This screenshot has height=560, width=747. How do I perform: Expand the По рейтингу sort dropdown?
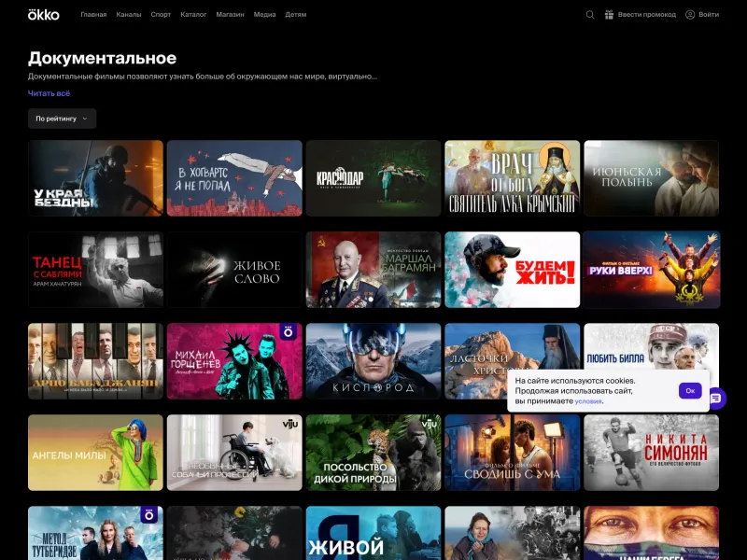[x=62, y=119]
